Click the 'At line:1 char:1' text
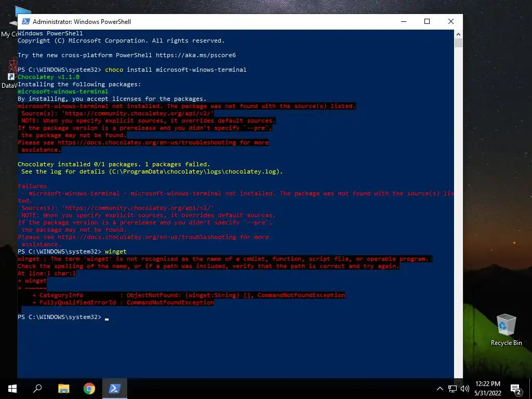 tap(47, 273)
